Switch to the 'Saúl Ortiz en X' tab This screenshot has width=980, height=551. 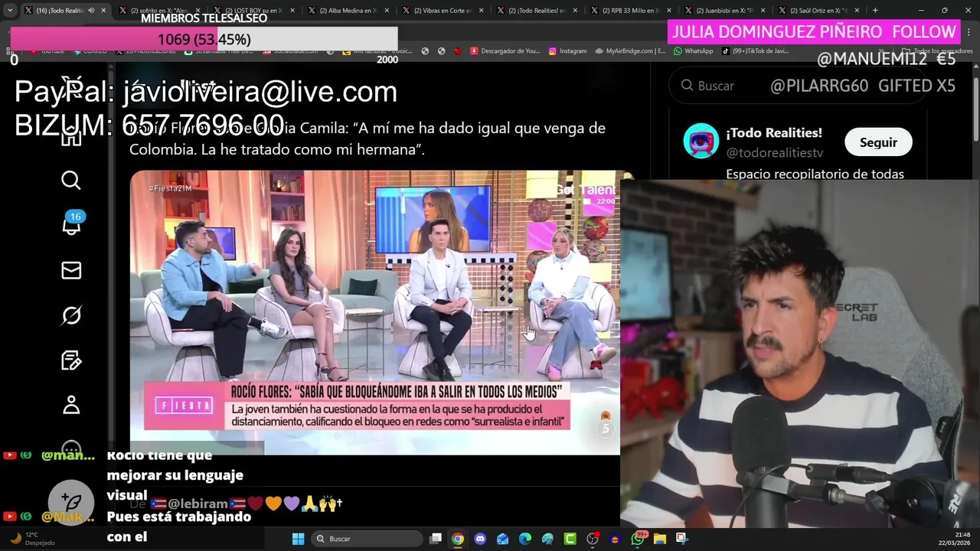tap(818, 11)
